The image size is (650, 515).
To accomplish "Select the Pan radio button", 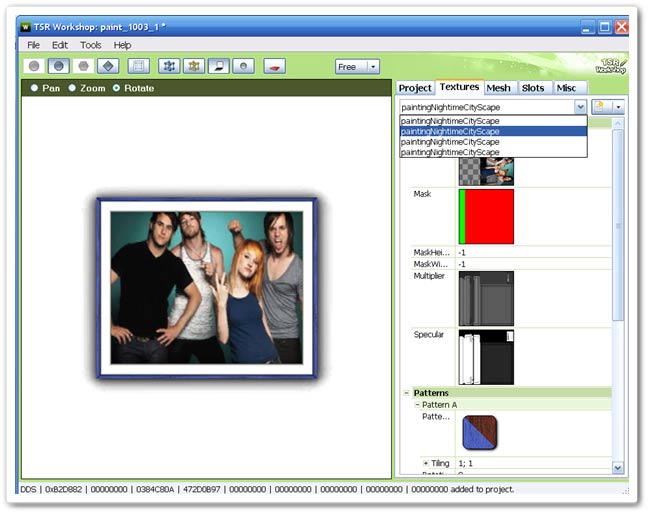I will 36,88.
